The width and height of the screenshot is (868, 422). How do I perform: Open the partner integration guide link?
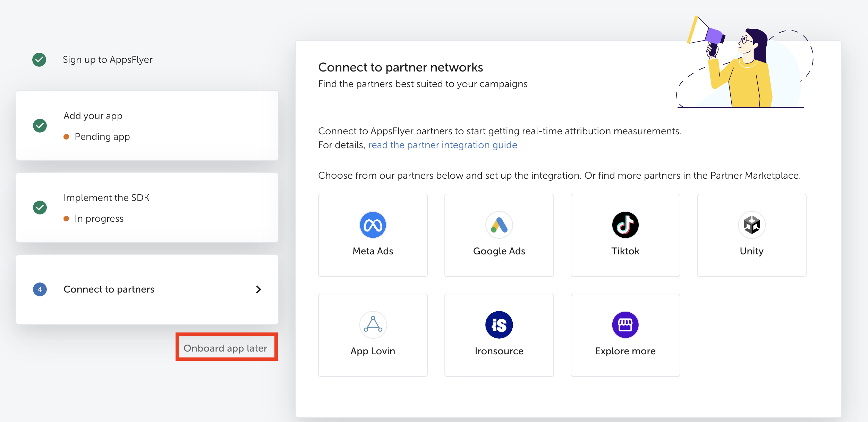442,145
